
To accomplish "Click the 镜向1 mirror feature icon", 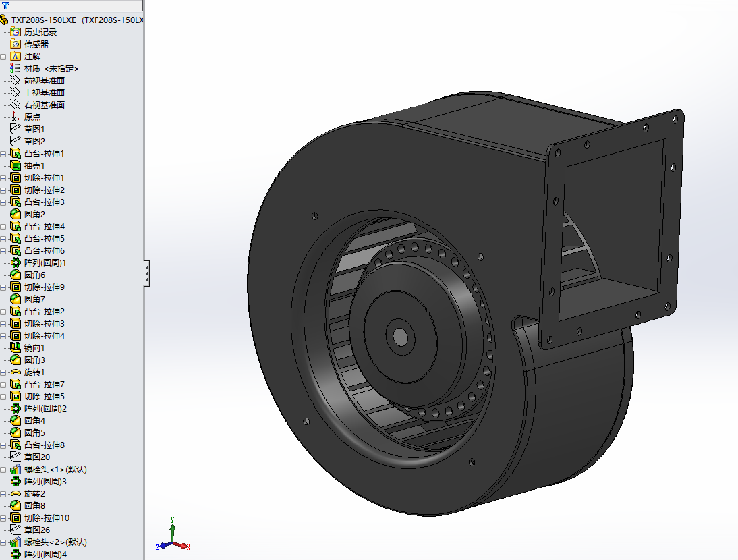I will pyautogui.click(x=16, y=347).
